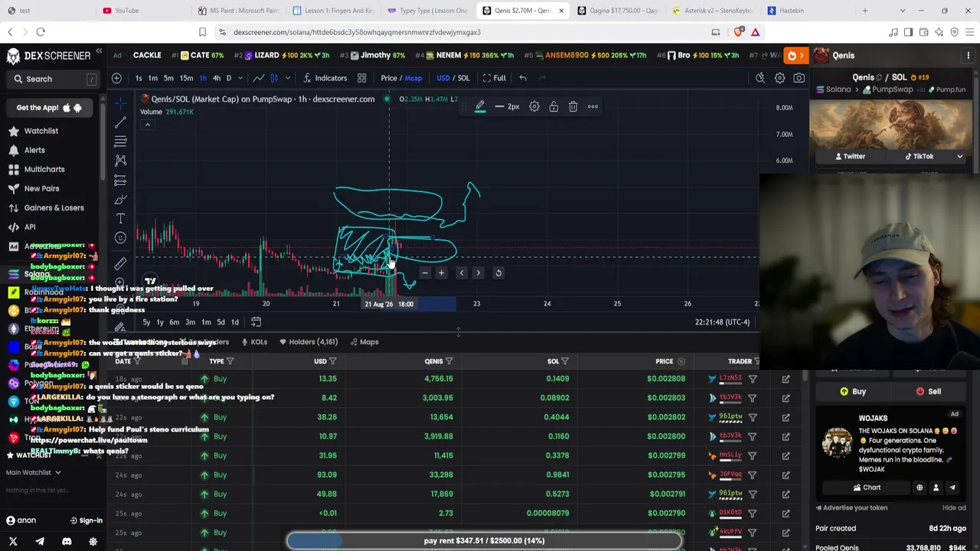Focus the Search input in the sidebar

click(53, 79)
